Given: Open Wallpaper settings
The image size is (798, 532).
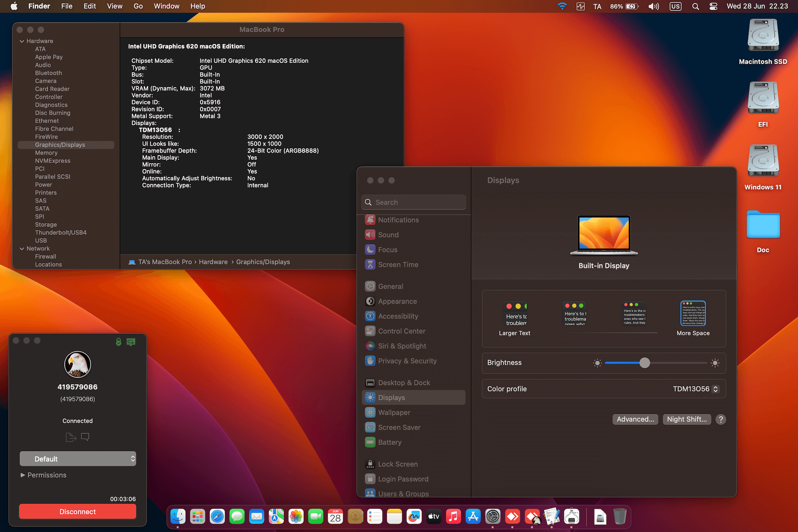Looking at the screenshot, I should 414,413.
